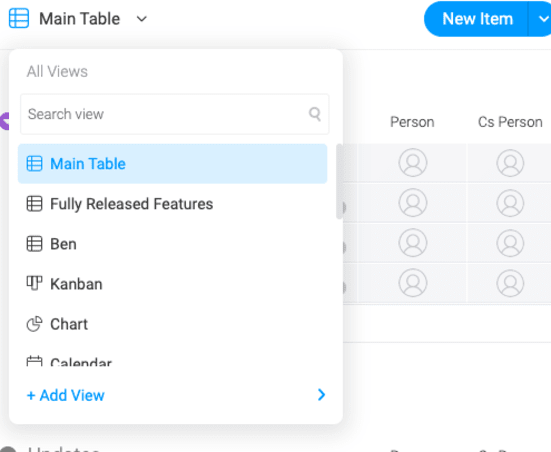The height and width of the screenshot is (452, 551).
Task: Click the calendar icon in views list
Action: [x=34, y=361]
